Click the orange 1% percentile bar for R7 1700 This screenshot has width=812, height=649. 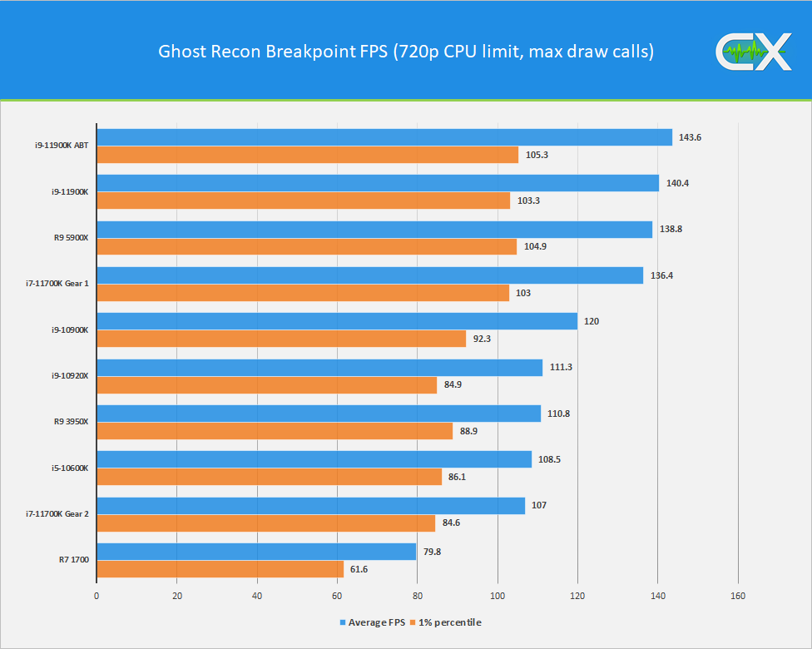tap(220, 569)
